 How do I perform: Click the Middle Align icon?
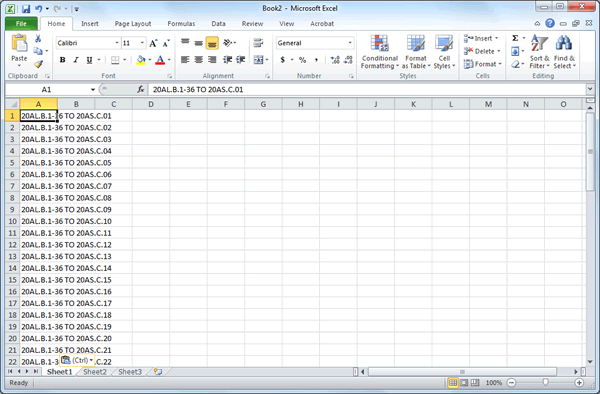(198, 42)
